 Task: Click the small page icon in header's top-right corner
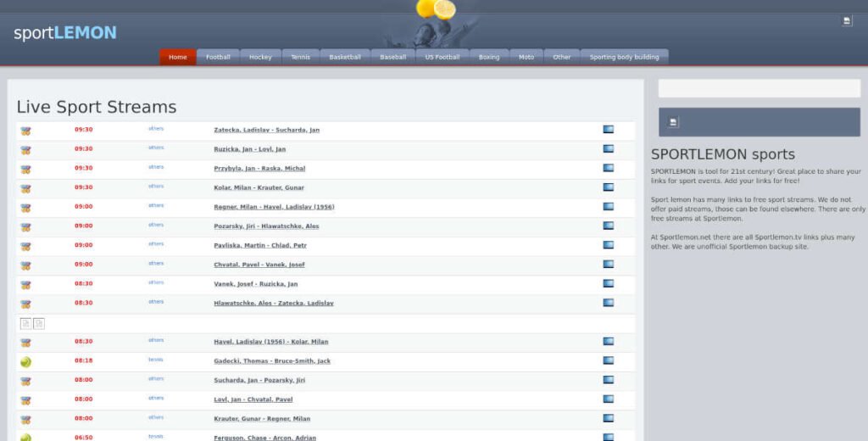click(846, 21)
